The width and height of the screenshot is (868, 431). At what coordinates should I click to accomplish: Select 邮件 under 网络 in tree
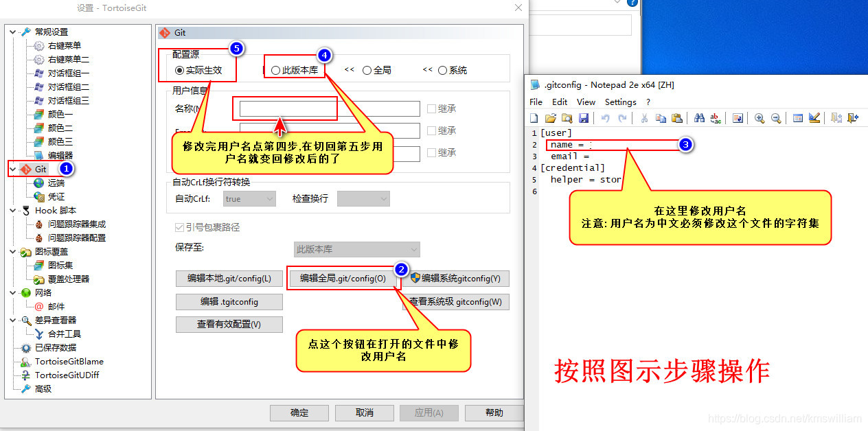point(56,306)
